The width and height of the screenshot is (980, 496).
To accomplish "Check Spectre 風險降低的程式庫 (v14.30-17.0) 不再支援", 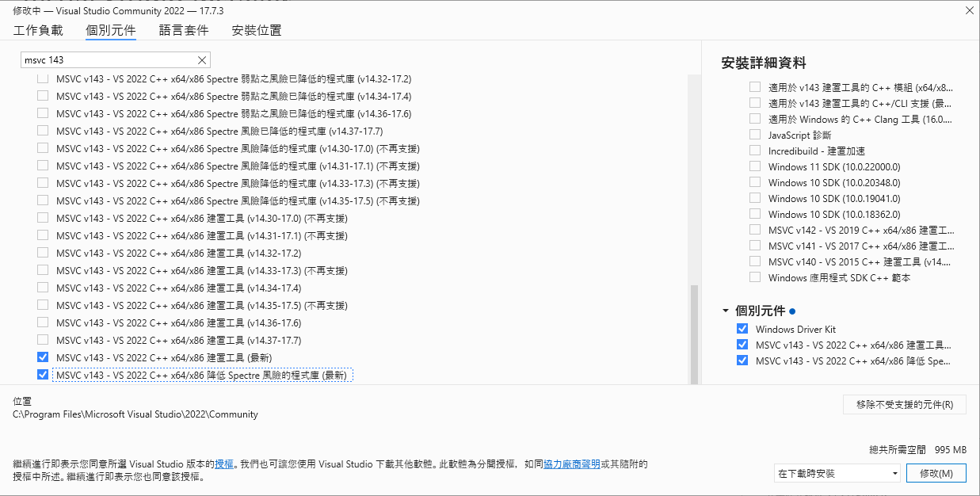I will pos(43,149).
